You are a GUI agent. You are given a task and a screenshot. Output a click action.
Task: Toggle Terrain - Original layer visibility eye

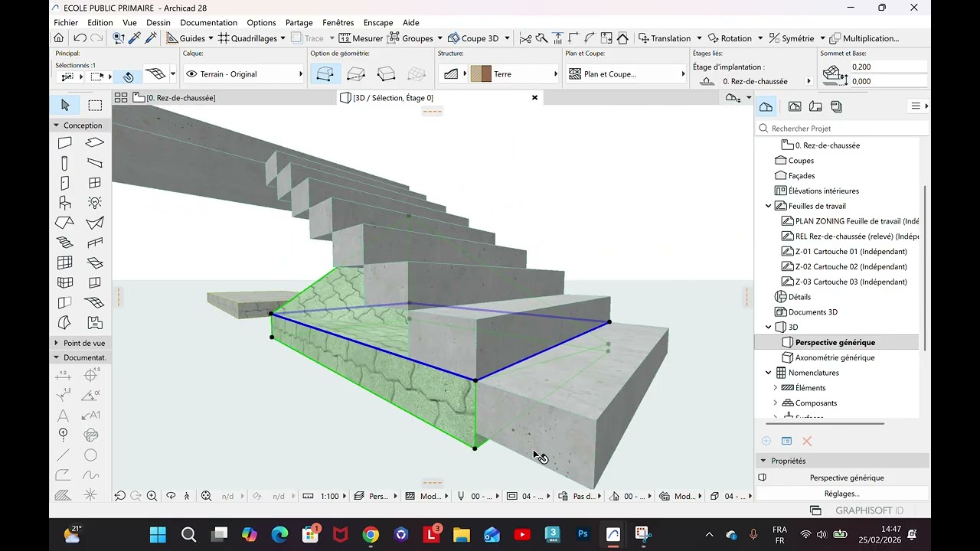click(x=191, y=74)
